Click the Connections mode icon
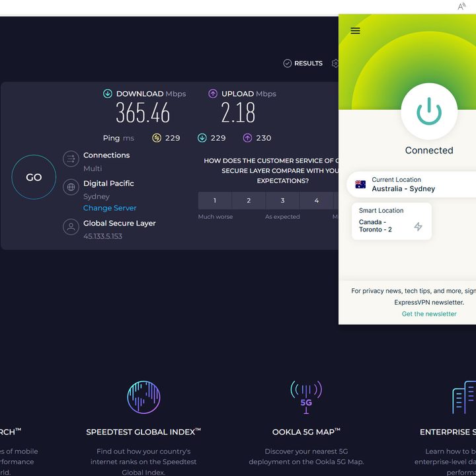The height and width of the screenshot is (476, 476). pos(71,159)
